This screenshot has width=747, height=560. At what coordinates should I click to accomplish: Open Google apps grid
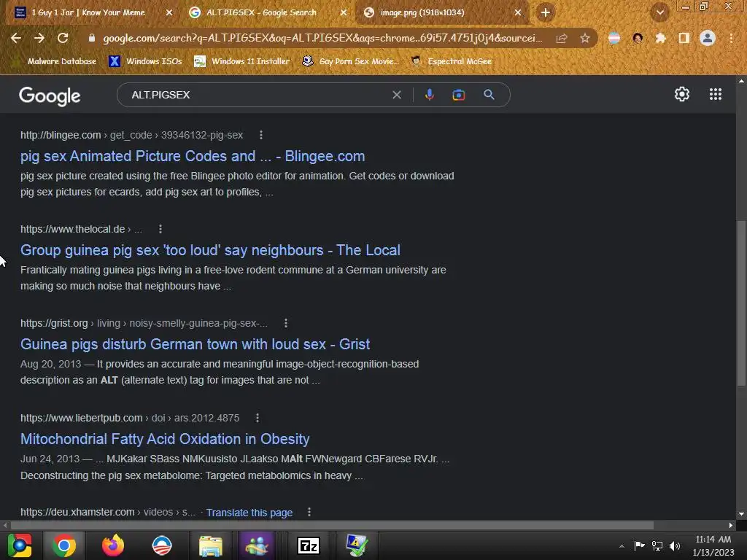click(x=716, y=94)
